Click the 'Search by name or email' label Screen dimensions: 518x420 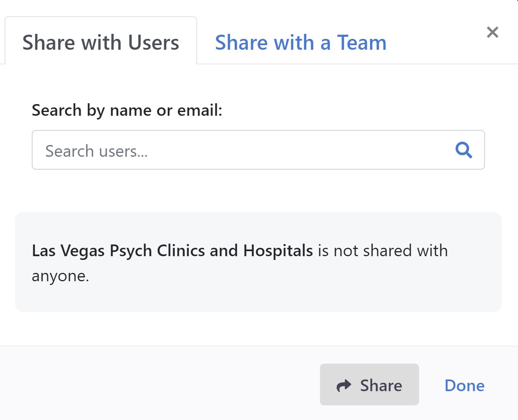point(127,110)
